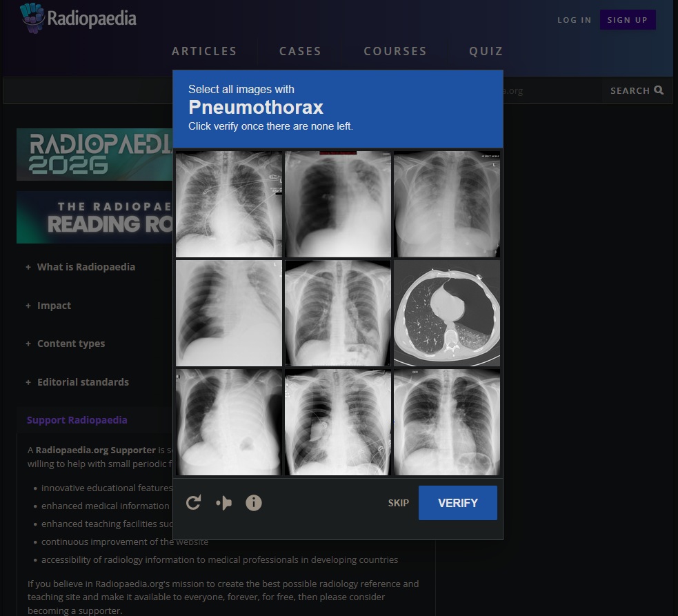Image resolution: width=678 pixels, height=616 pixels.
Task: Select top-right X-ray marked L
Action: coord(447,204)
